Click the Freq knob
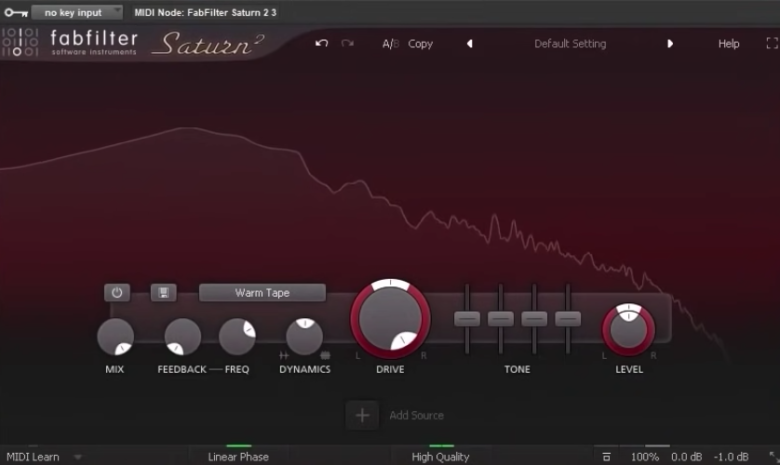 click(x=237, y=337)
